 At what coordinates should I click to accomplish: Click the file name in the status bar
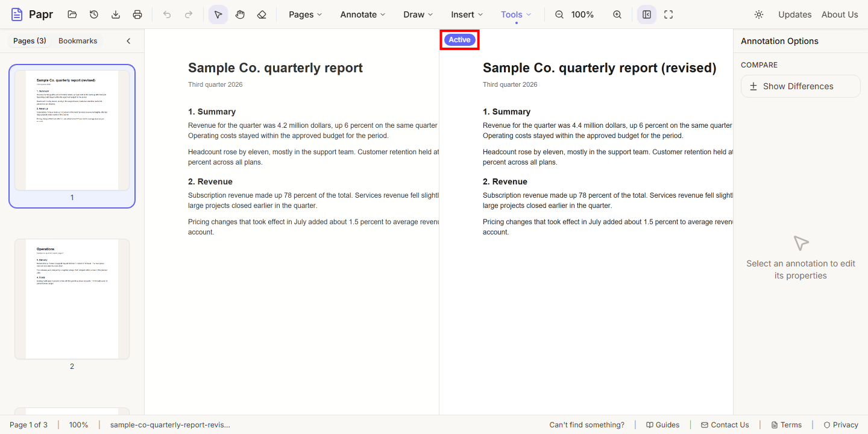170,425
